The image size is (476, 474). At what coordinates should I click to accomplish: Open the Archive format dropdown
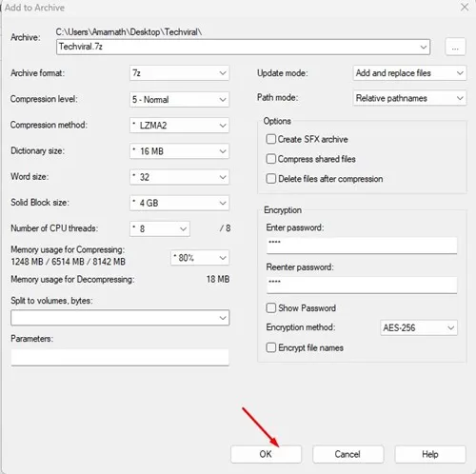pos(179,73)
